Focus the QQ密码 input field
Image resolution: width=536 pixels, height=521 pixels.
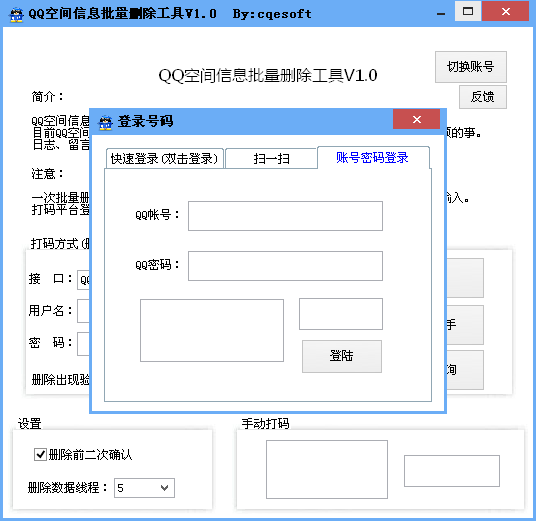point(285,266)
